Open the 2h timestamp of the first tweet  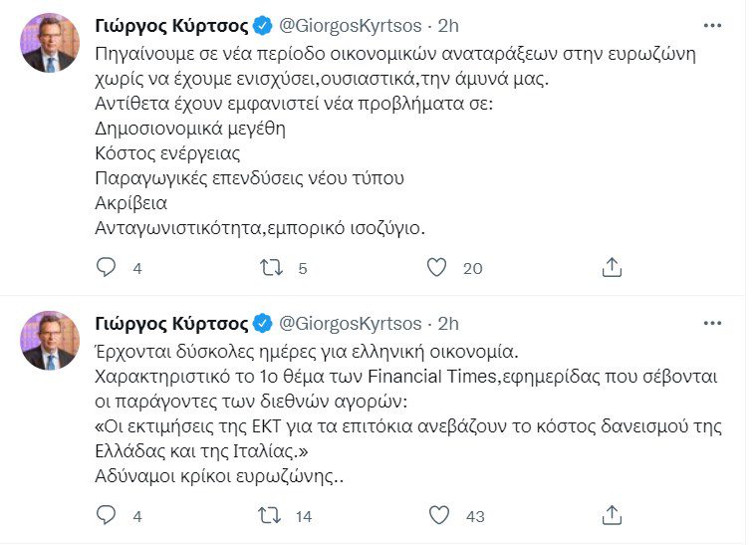point(448,24)
